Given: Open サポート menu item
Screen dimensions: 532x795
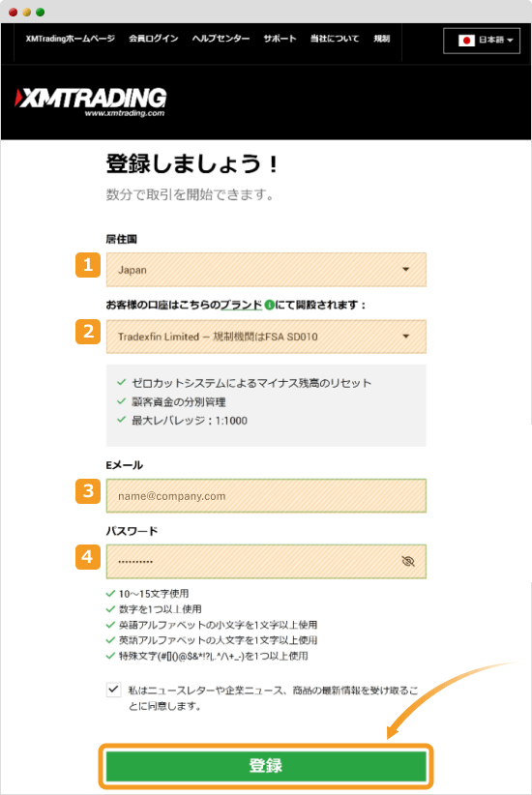Looking at the screenshot, I should (280, 39).
